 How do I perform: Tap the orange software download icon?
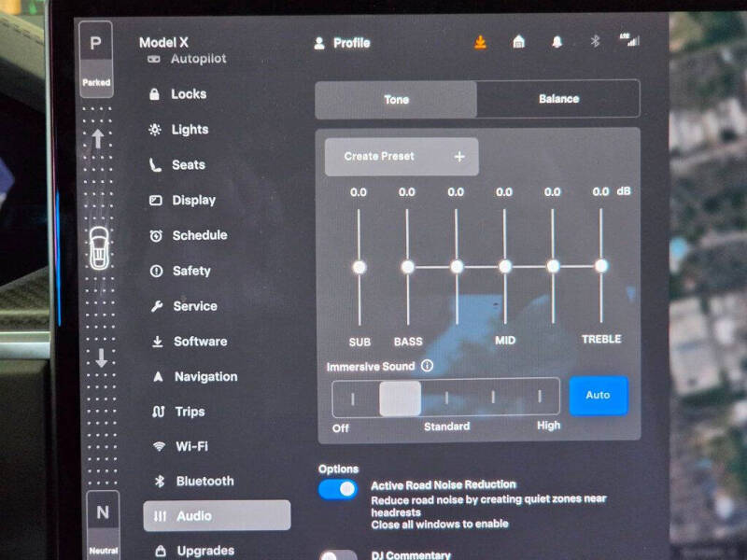(480, 42)
